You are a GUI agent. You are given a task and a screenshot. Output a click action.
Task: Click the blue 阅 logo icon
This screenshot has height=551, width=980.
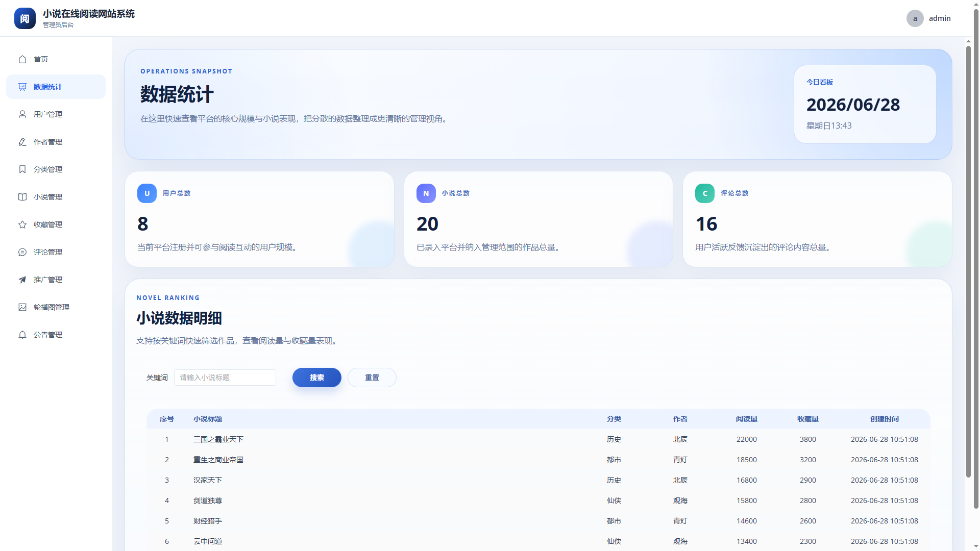point(25,18)
